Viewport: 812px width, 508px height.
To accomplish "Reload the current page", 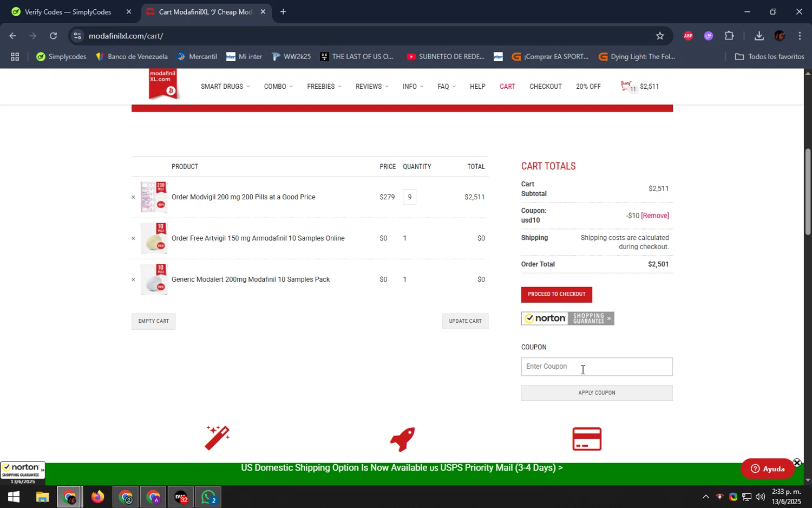I will (x=53, y=36).
